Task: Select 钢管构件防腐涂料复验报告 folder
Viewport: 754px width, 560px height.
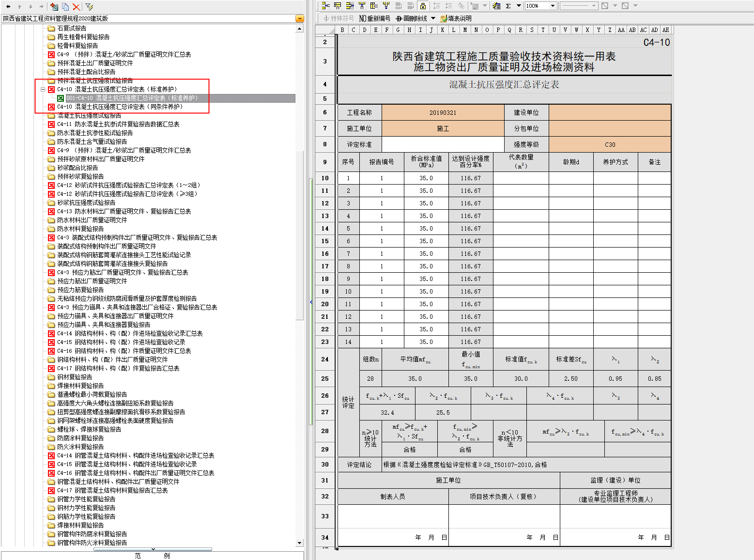Action: tap(92, 534)
